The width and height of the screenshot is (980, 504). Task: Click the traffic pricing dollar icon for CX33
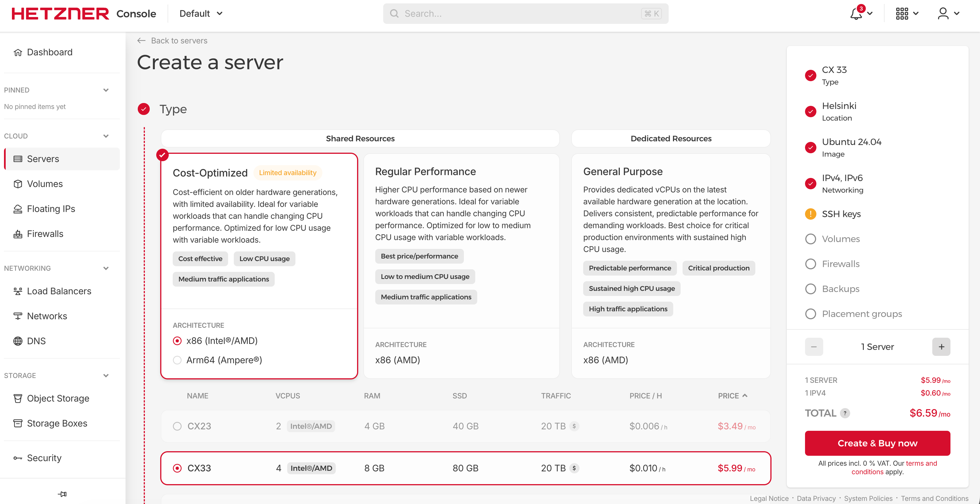pos(574,468)
